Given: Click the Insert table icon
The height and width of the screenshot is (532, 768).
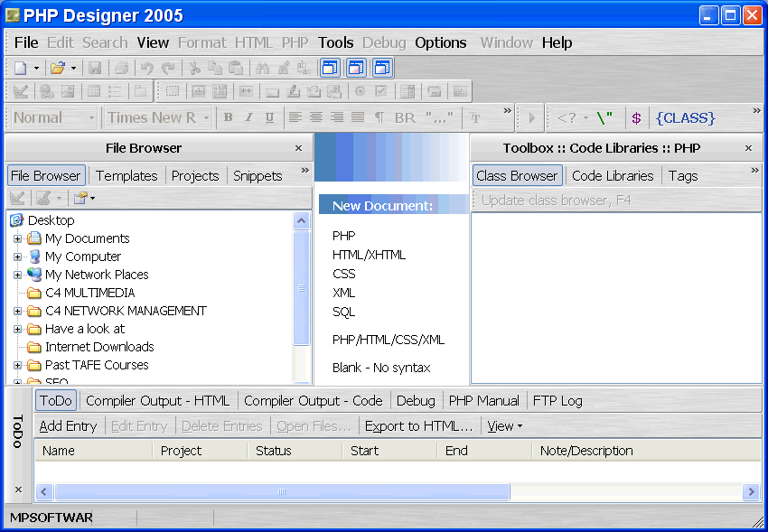Looking at the screenshot, I should 94,91.
